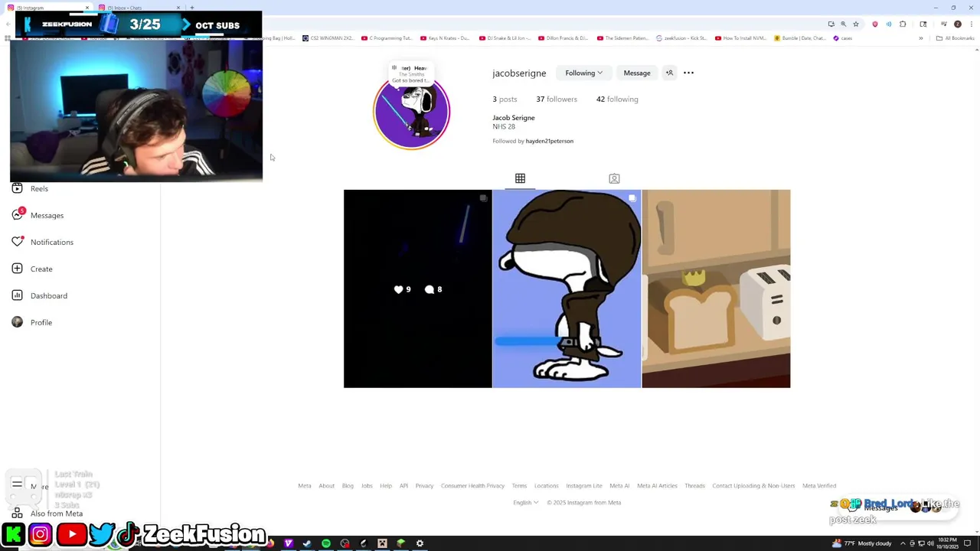
Task: Open the Meta AI footer link
Action: [619, 485]
